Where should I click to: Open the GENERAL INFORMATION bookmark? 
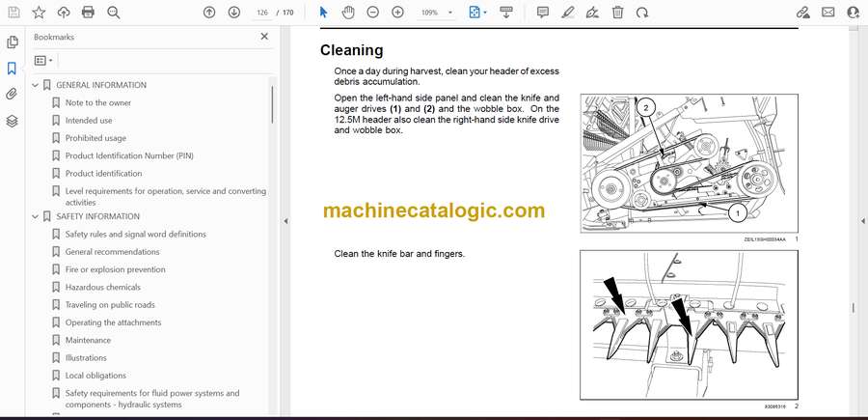coord(101,85)
